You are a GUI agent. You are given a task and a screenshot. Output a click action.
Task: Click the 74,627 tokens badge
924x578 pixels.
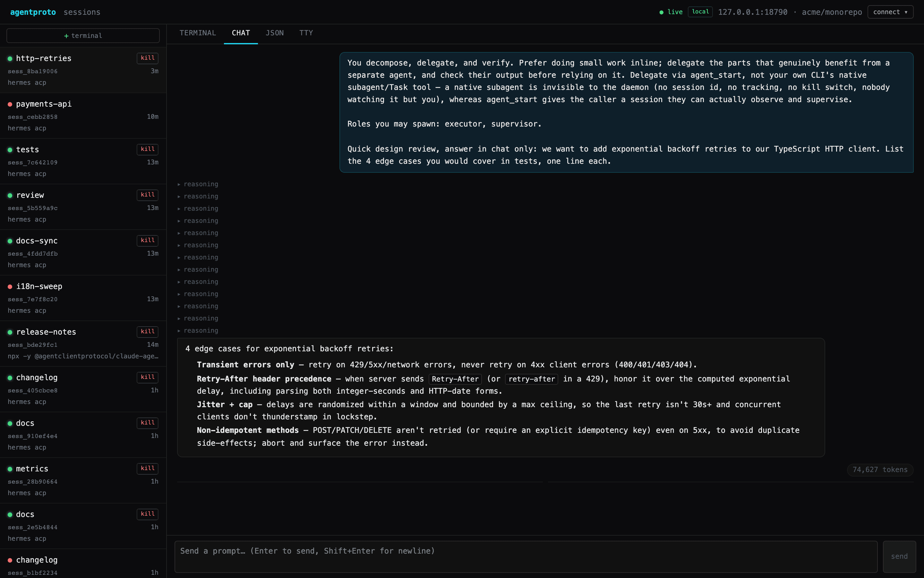pyautogui.click(x=880, y=469)
